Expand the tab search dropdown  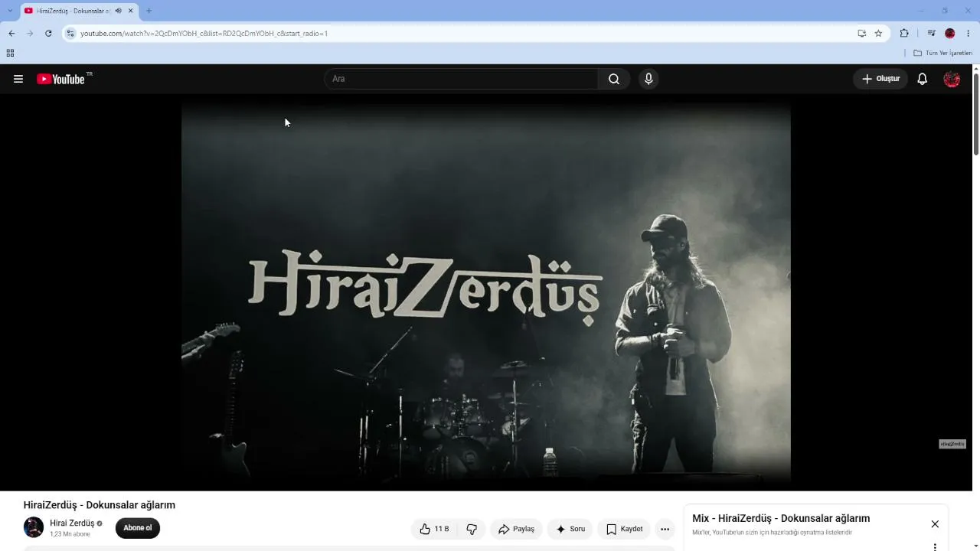point(10,11)
